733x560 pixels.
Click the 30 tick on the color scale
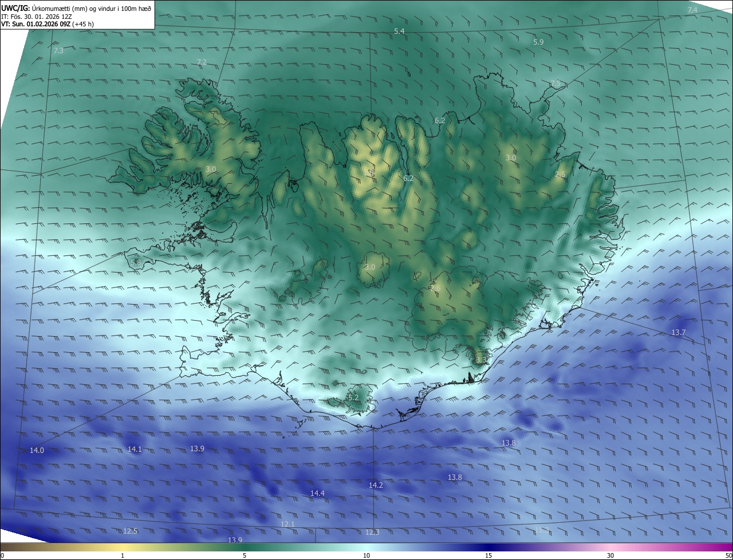(x=610, y=555)
